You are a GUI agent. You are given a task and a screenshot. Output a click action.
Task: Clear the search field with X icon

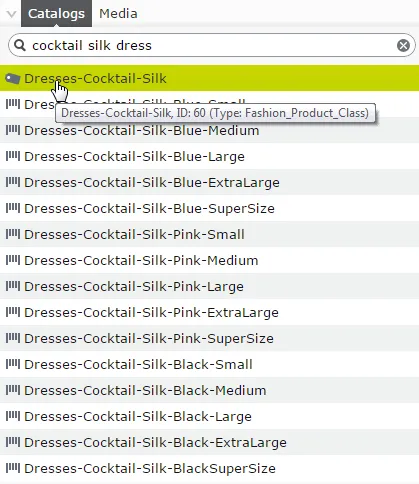[x=403, y=45]
